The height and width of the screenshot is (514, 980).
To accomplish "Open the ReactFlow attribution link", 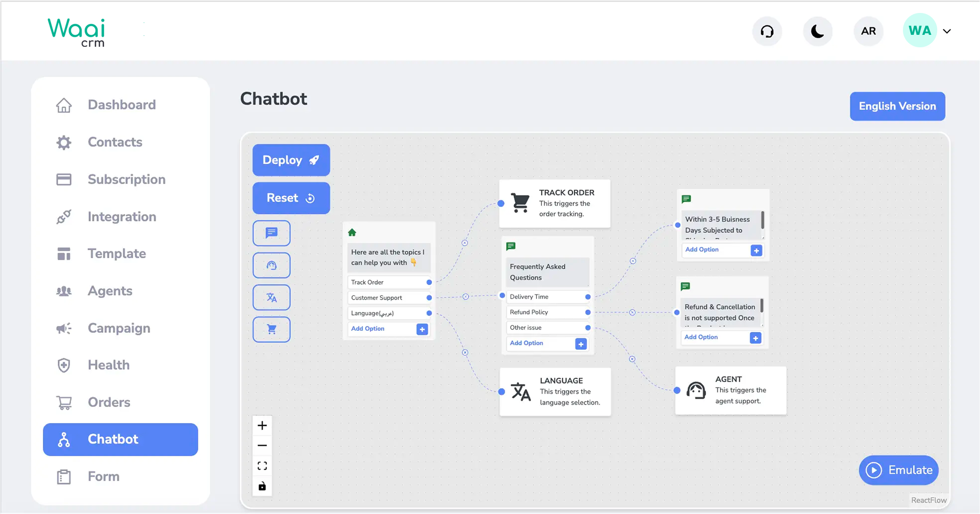I will (x=928, y=500).
